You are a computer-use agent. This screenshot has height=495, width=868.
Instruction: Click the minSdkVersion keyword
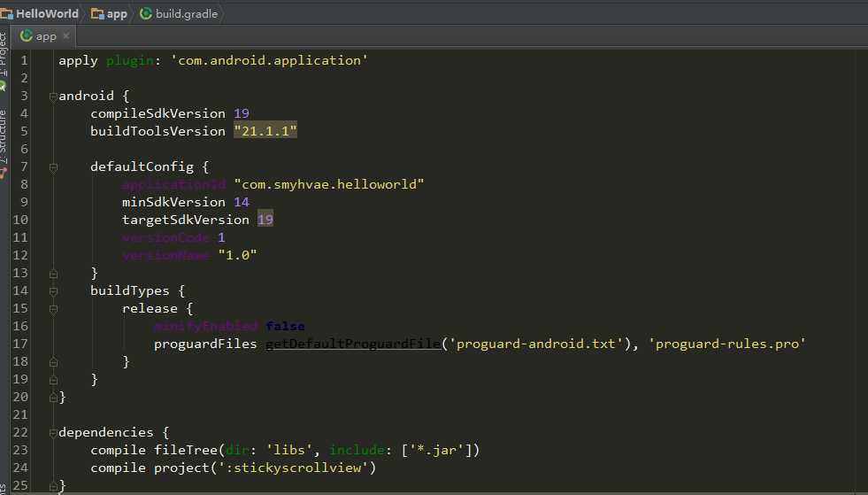click(x=173, y=202)
